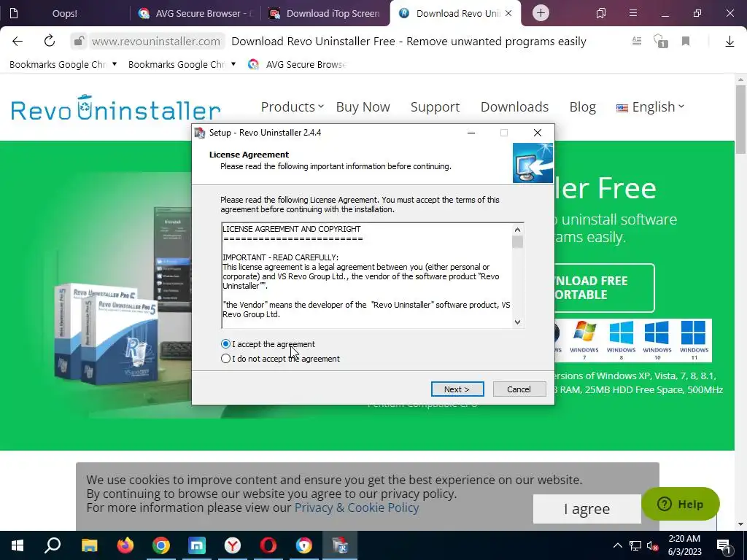Click the muted volume tray icon
Screen dimensions: 747x560
(x=653, y=545)
